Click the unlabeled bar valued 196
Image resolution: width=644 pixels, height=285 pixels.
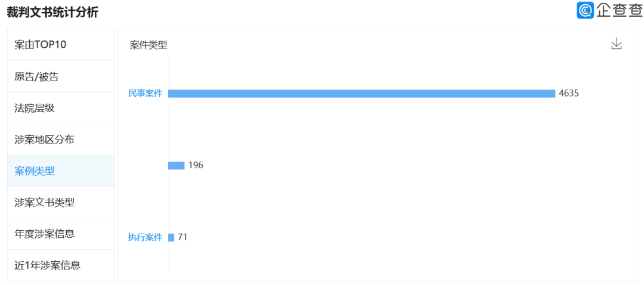click(x=177, y=165)
